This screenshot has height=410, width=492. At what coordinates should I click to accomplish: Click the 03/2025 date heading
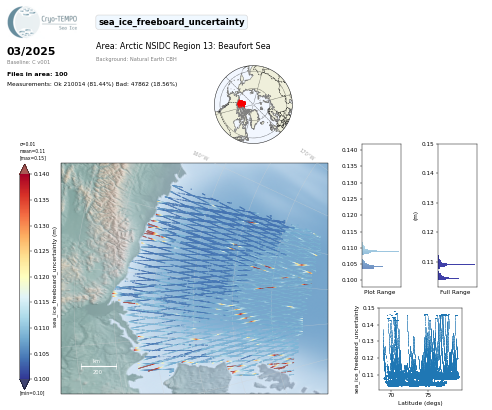31,51
